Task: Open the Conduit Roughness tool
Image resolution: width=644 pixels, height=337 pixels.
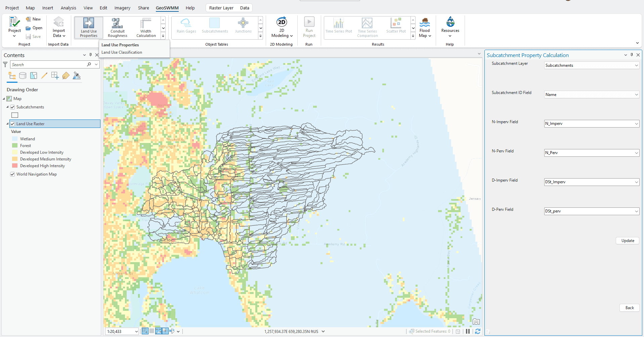Action: click(x=118, y=28)
